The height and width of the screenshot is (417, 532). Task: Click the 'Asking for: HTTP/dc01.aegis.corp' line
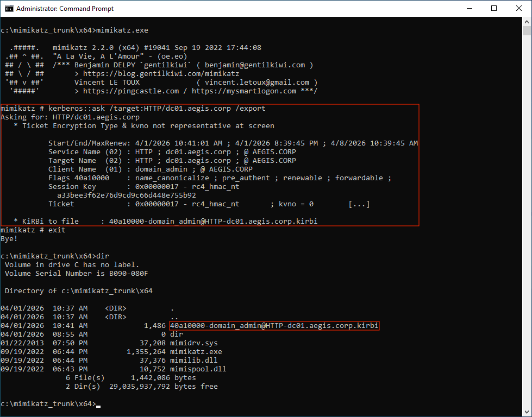(x=70, y=117)
